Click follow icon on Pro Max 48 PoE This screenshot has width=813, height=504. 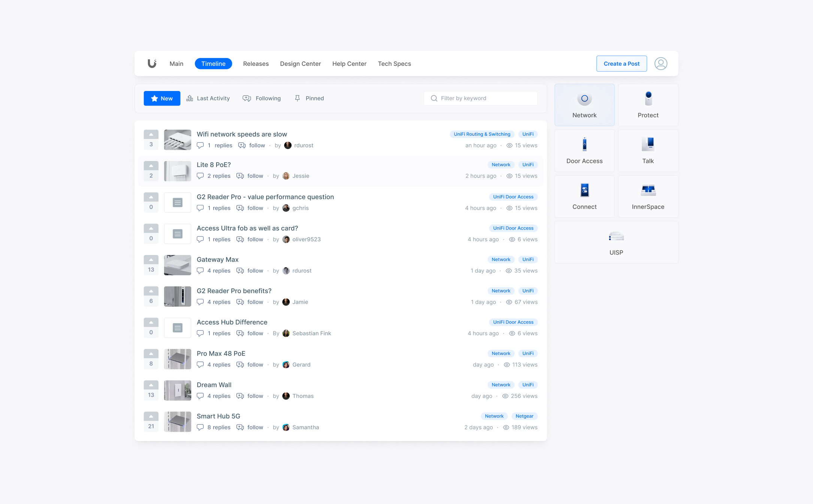coord(240,365)
